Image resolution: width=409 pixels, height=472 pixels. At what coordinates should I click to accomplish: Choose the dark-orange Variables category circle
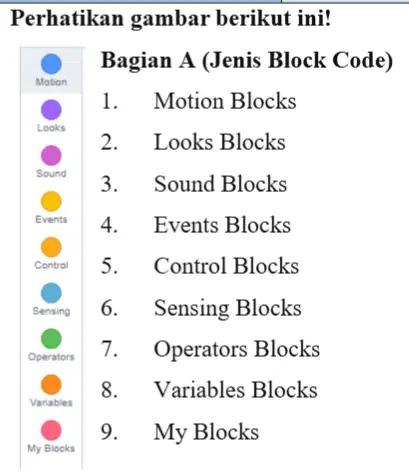coord(51,384)
